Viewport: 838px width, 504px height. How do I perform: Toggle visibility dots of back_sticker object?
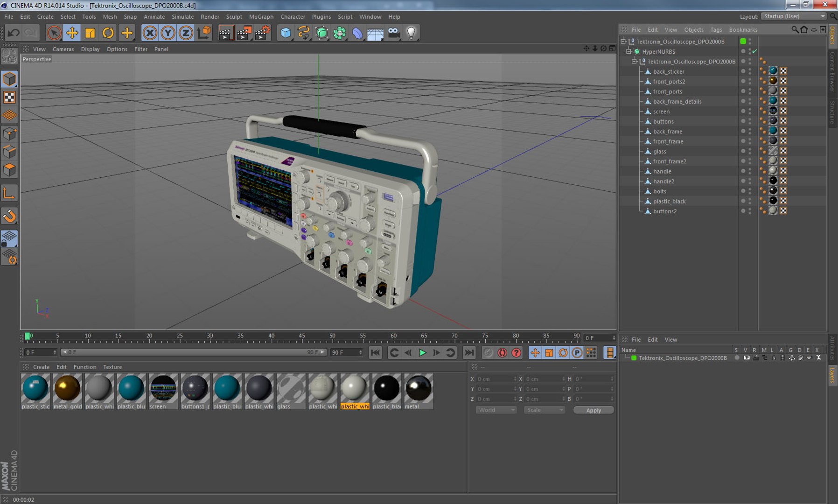[750, 71]
